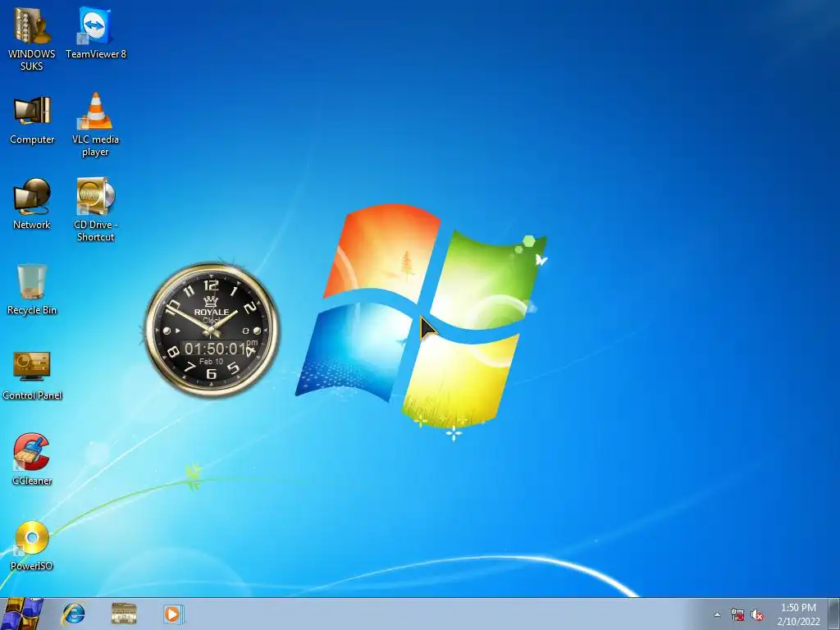The width and height of the screenshot is (840, 630).
Task: Click the Feb 10 date on clock gadget
Action: coord(211,362)
